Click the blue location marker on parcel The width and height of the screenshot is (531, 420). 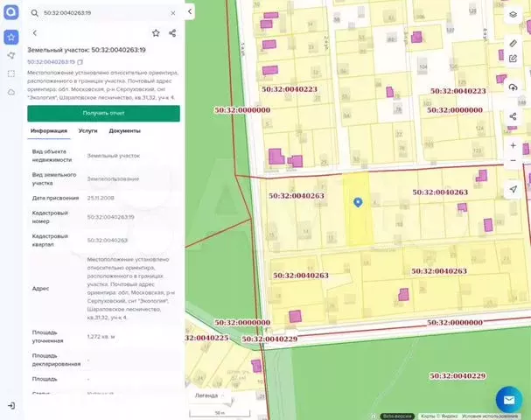[358, 202]
